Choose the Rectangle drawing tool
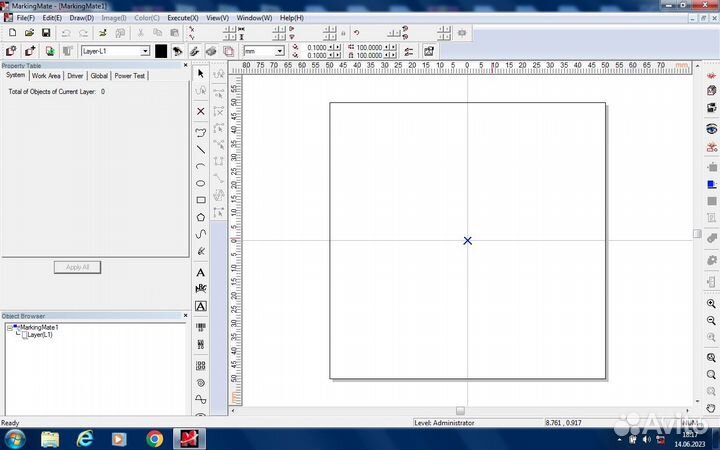Image resolution: width=720 pixels, height=450 pixels. point(201,200)
